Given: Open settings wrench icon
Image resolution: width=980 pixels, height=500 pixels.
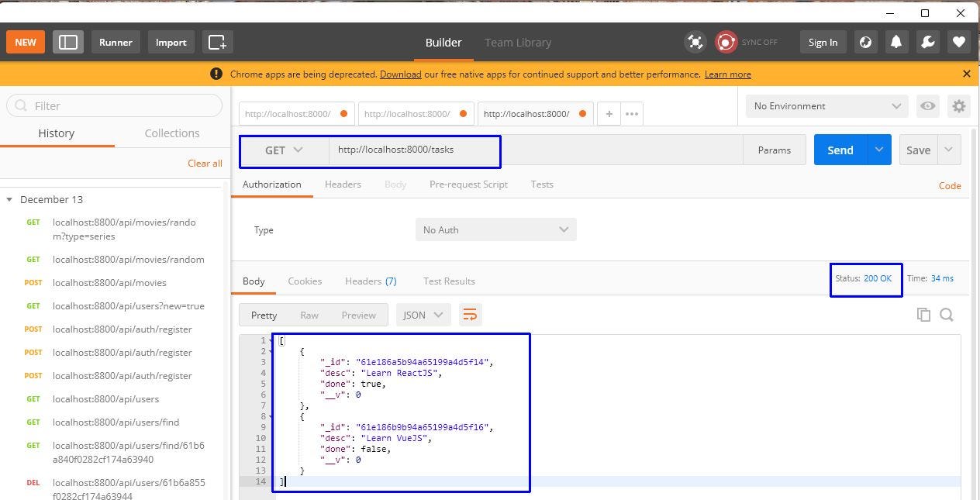Looking at the screenshot, I should coord(927,42).
